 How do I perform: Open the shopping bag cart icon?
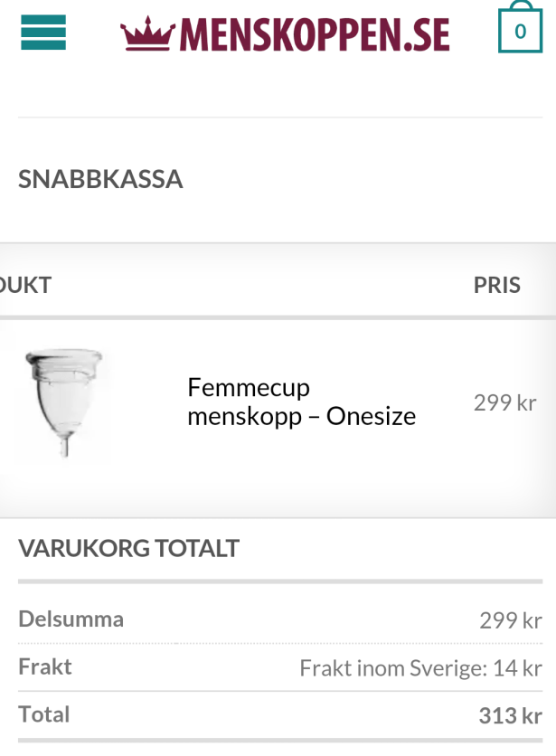pos(520,28)
